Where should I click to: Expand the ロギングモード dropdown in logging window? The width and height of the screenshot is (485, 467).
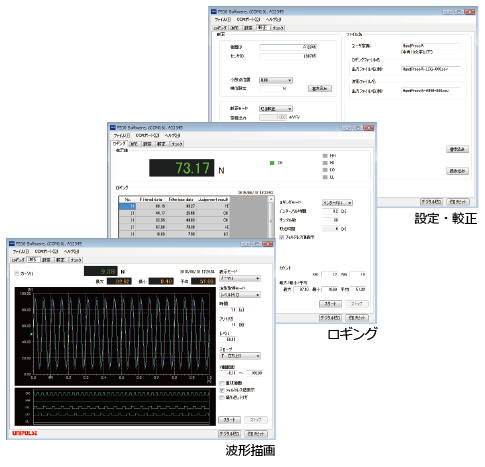click(337, 203)
